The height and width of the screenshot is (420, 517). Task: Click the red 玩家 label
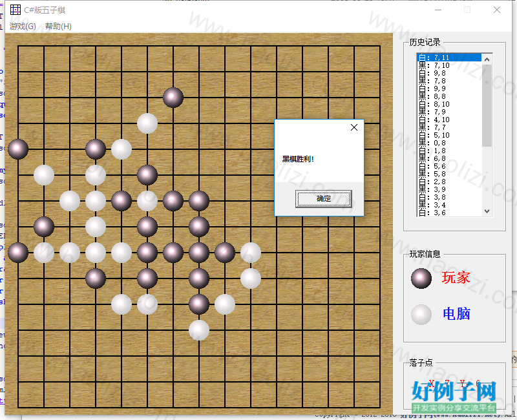pos(456,278)
